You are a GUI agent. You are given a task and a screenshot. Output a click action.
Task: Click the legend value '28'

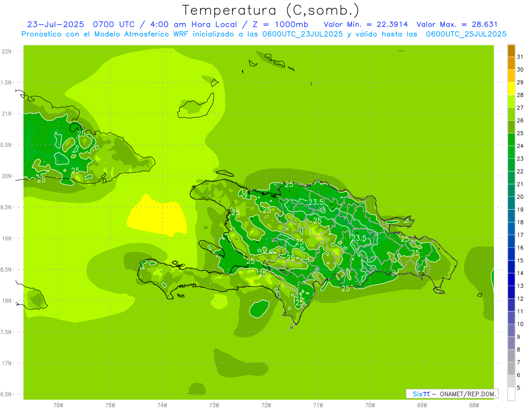[x=520, y=95]
